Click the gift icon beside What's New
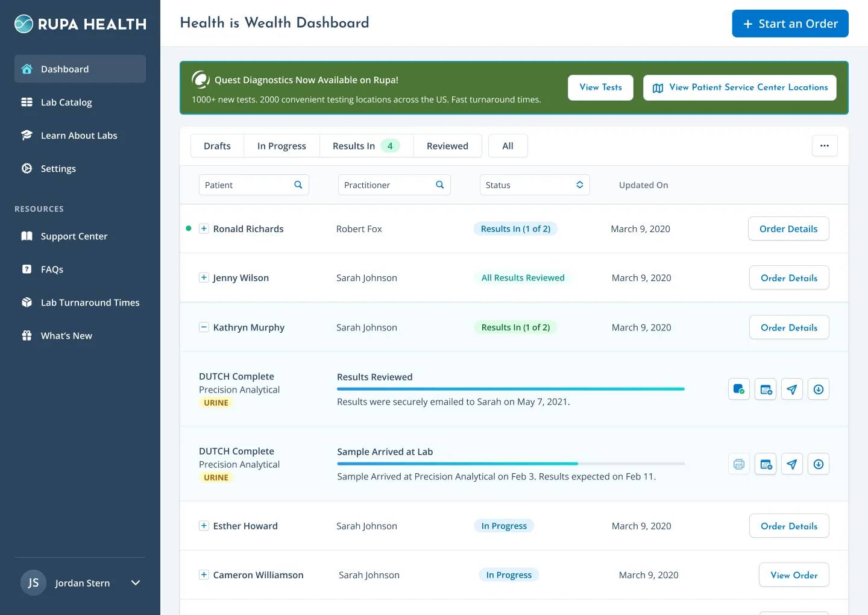Viewport: 868px width, 615px height. point(27,335)
